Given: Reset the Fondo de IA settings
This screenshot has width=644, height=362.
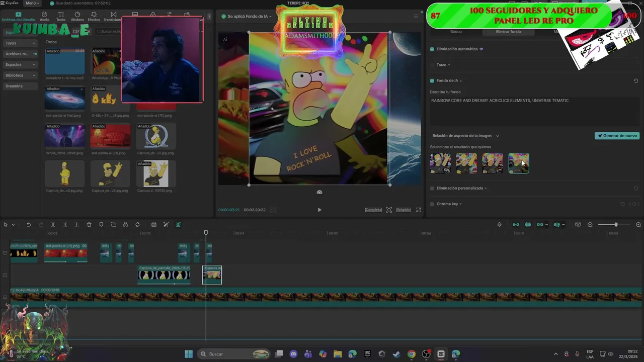Looking at the screenshot, I should (636, 81).
